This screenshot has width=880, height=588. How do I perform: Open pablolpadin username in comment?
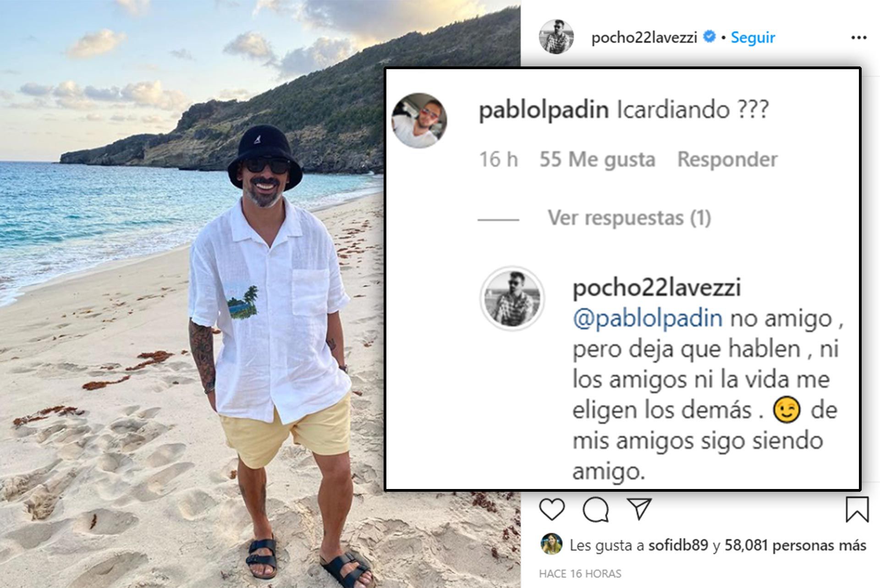(x=544, y=110)
